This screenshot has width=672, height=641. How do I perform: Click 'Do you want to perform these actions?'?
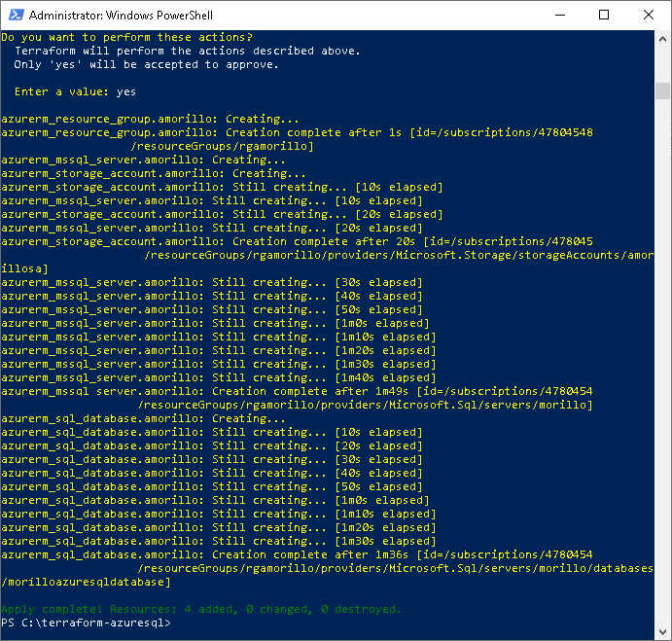pos(127,37)
